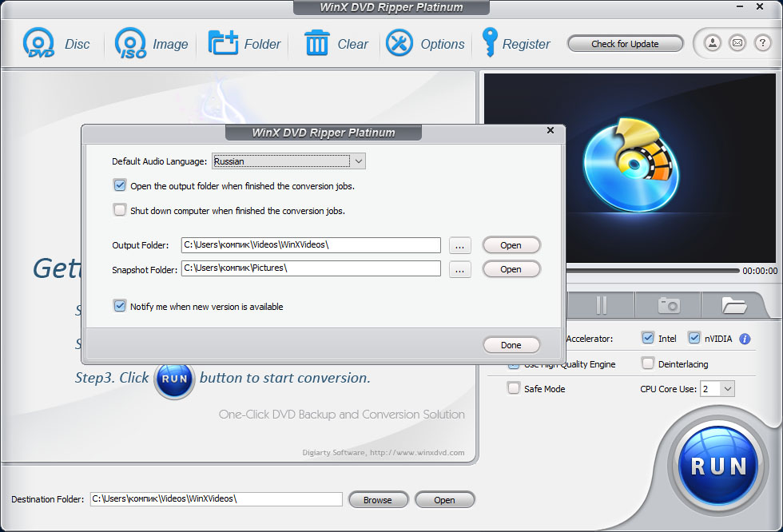Viewport: 783px width, 532px height.
Task: Click Open next to Destination Folder
Action: click(444, 499)
